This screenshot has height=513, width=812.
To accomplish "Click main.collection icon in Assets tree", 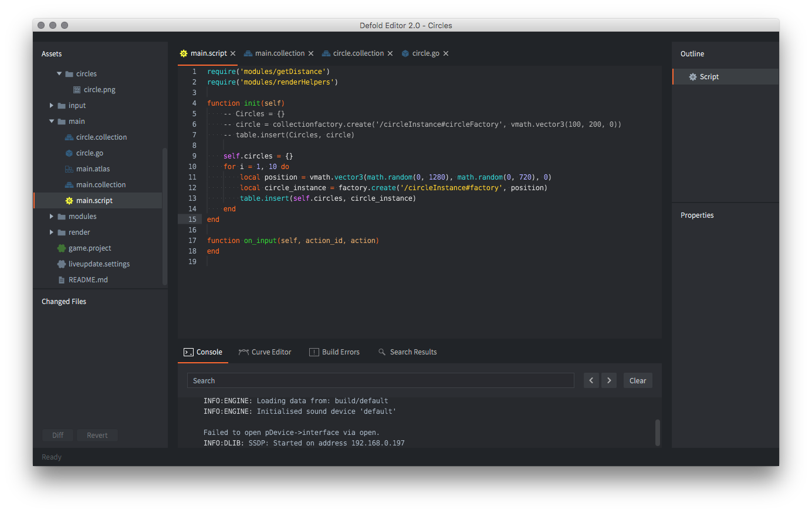I will click(x=69, y=185).
